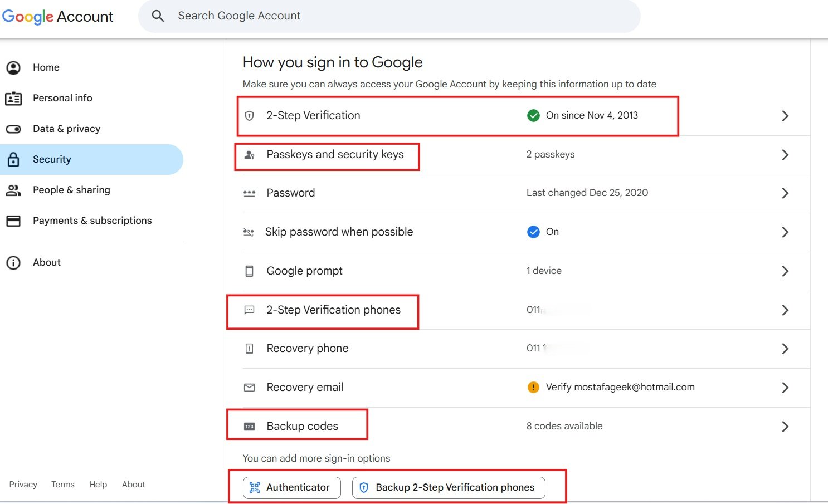Click the Backup codes label

(x=303, y=426)
